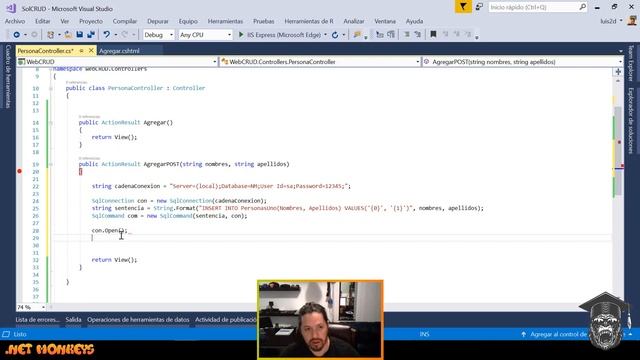
Task: Open the Pruebas menu
Action: pos(263,21)
